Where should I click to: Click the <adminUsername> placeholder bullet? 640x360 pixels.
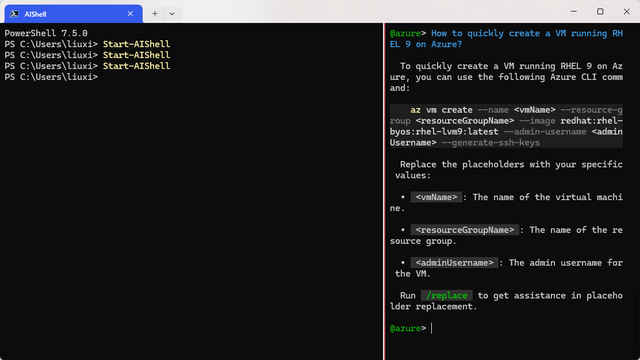coord(454,263)
